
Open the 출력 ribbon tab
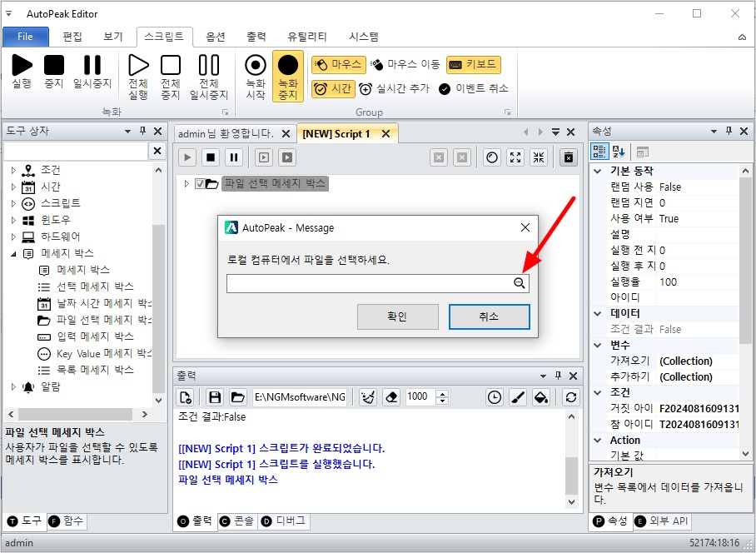(x=256, y=37)
